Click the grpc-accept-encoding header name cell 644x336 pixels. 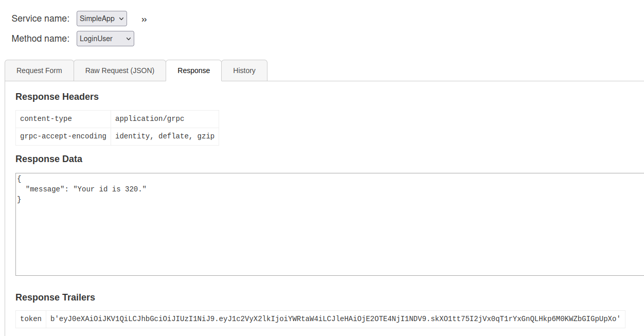pos(63,136)
